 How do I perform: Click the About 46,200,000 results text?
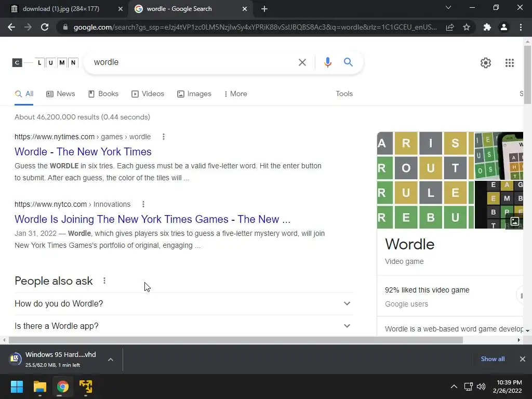82,117
